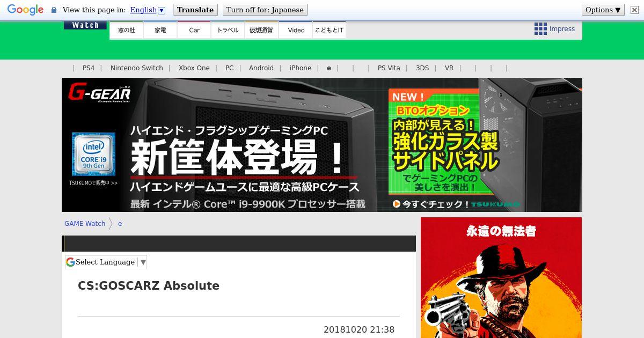Select 3DS category
The width and height of the screenshot is (644, 338).
click(x=422, y=68)
